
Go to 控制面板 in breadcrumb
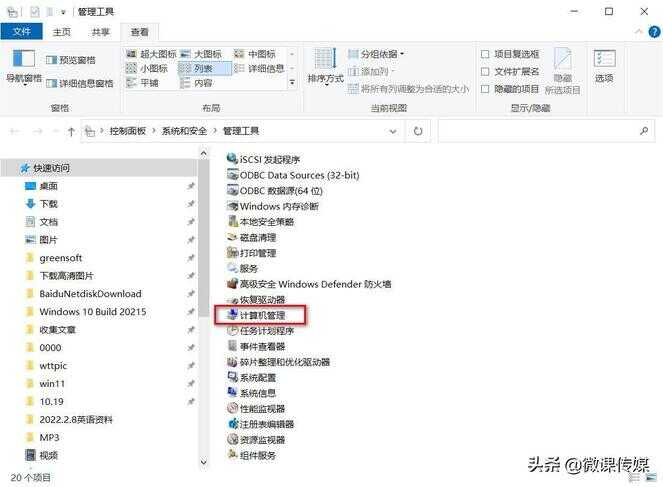tap(128, 131)
